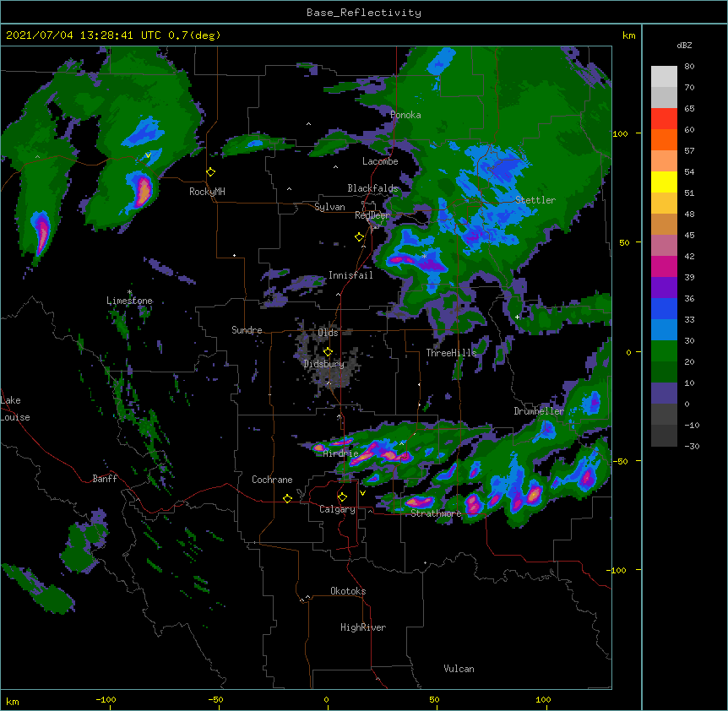The image size is (728, 711).
Task: Select the RedDeer label
Action: tap(372, 215)
